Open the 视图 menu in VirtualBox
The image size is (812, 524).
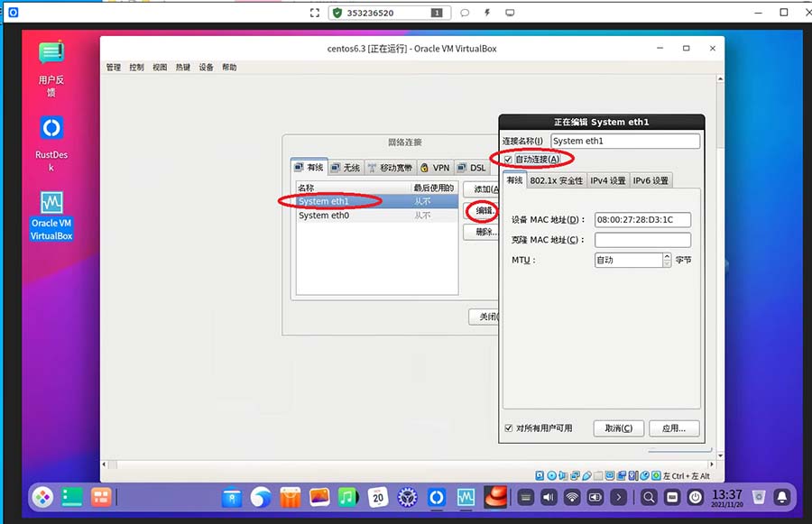(160, 68)
